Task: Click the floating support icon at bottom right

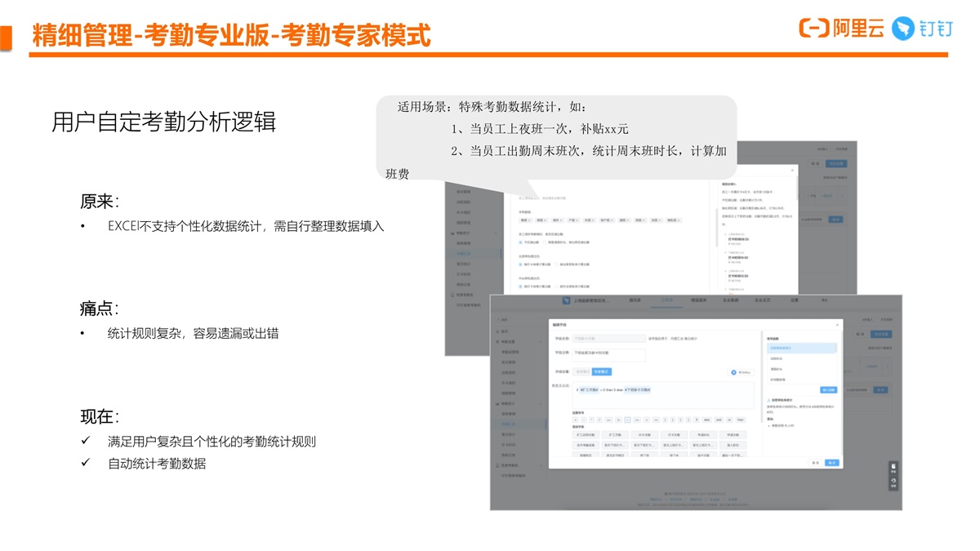Action: [893, 482]
